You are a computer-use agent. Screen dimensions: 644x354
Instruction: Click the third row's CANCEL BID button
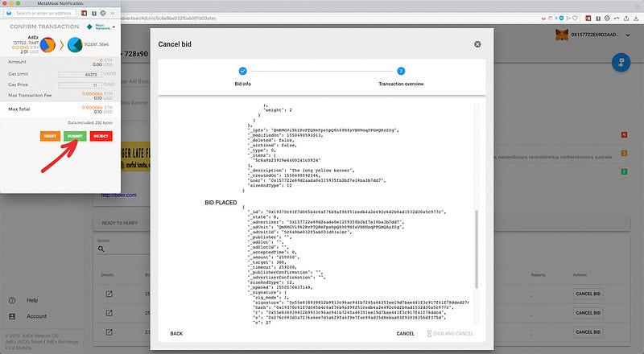pos(588,331)
